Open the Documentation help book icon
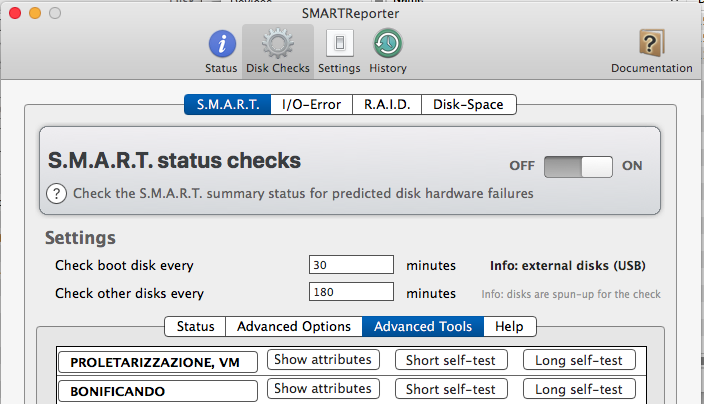This screenshot has width=704, height=404. (651, 43)
